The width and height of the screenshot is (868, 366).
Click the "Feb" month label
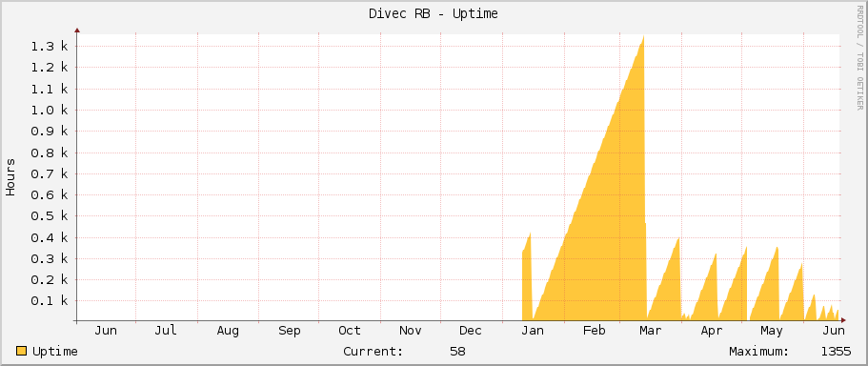pos(594,331)
